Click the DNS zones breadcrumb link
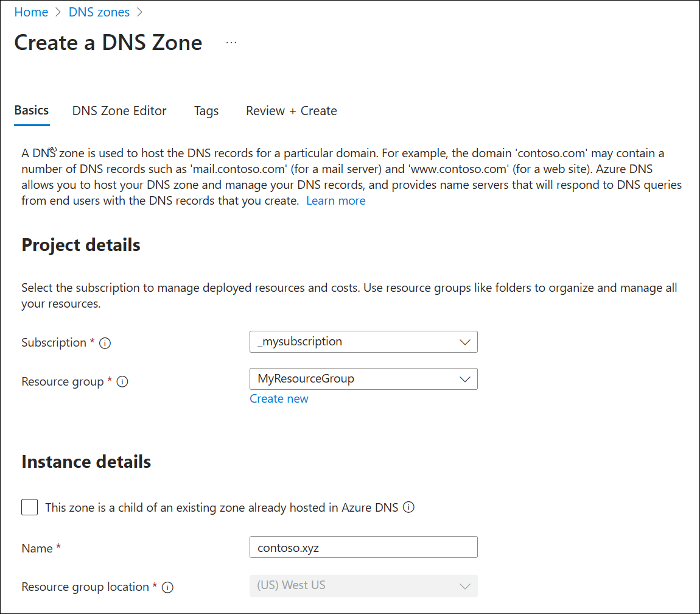This screenshot has height=614, width=700. pos(99,12)
